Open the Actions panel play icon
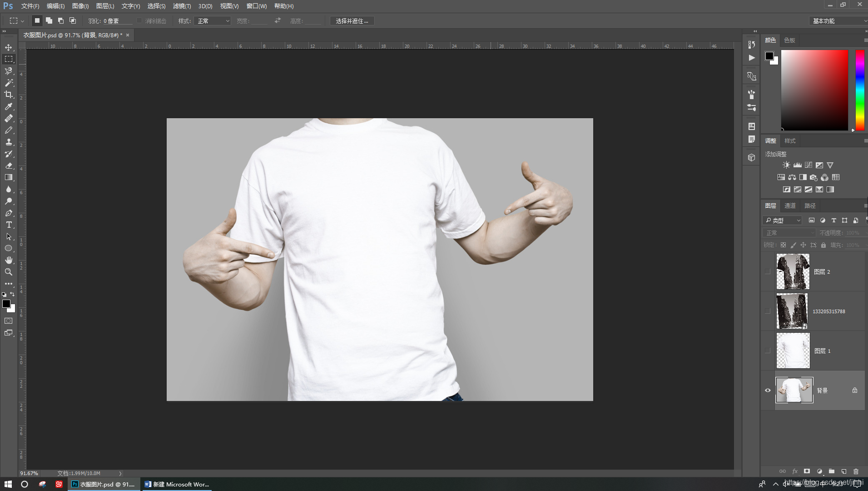Viewport: 868px width, 491px height. pyautogui.click(x=752, y=58)
